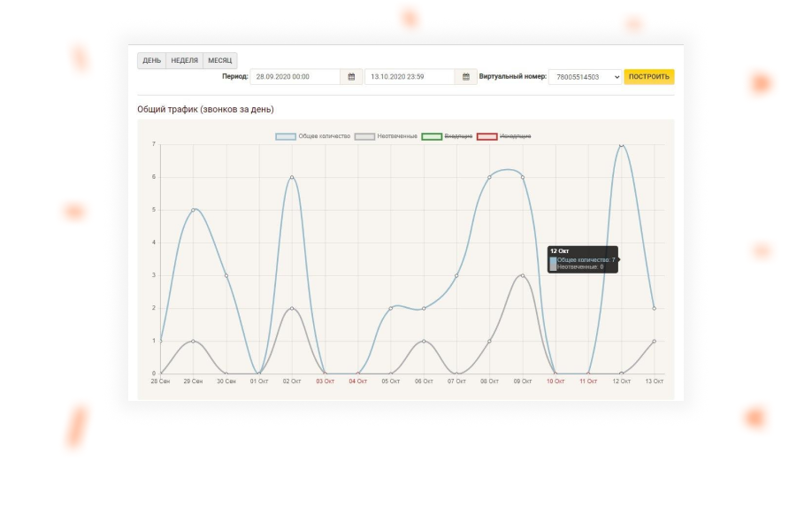Open the calendar picker for start date

[352, 77]
